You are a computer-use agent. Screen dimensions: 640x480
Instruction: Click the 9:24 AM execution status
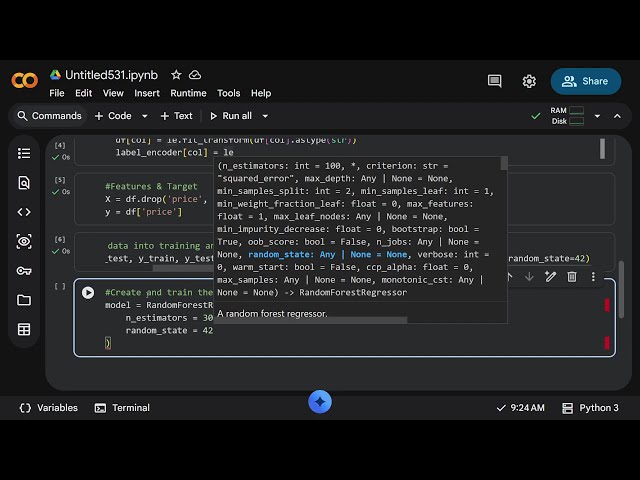click(520, 408)
